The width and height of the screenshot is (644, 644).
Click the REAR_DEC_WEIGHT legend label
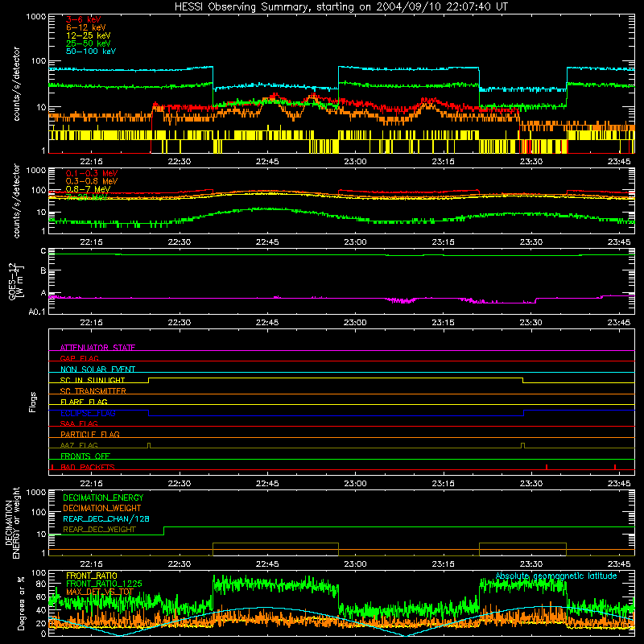point(99,530)
